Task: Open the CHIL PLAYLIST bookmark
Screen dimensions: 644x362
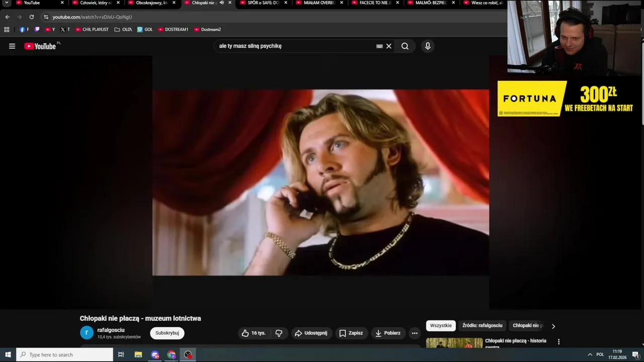Action: coord(92,29)
